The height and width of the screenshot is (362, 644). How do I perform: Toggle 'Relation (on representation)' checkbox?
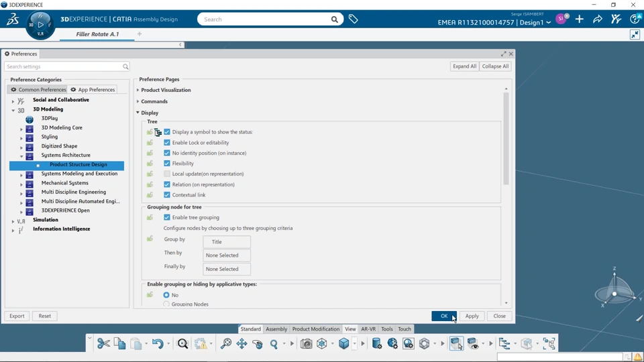click(x=167, y=184)
